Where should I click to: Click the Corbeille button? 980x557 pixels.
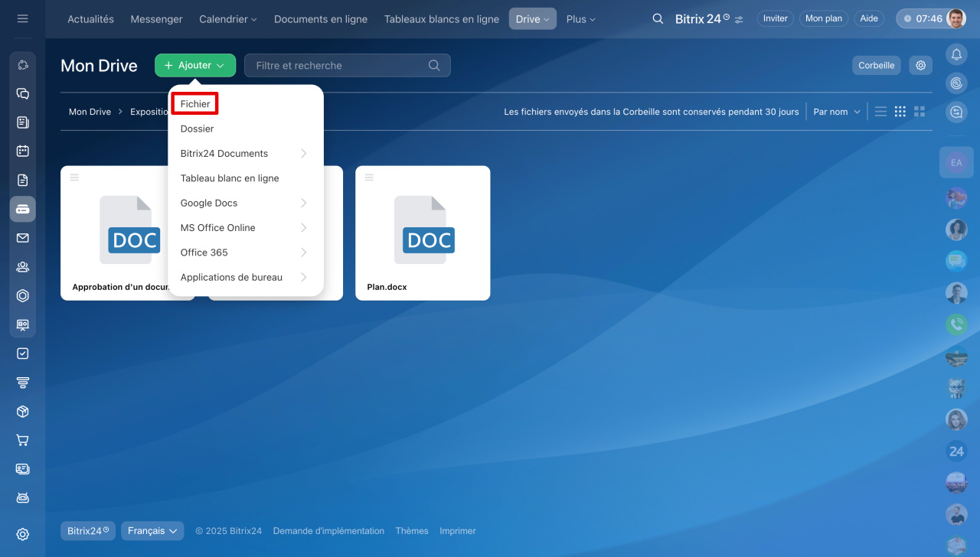[x=876, y=66]
